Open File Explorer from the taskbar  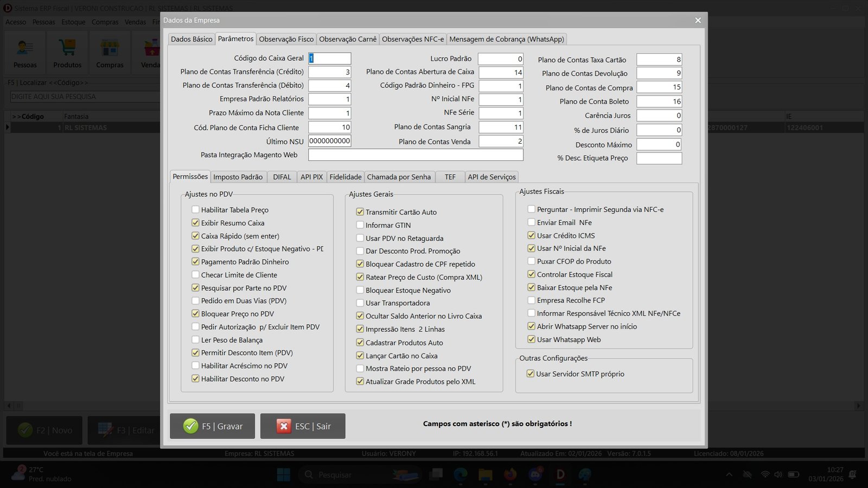click(485, 475)
